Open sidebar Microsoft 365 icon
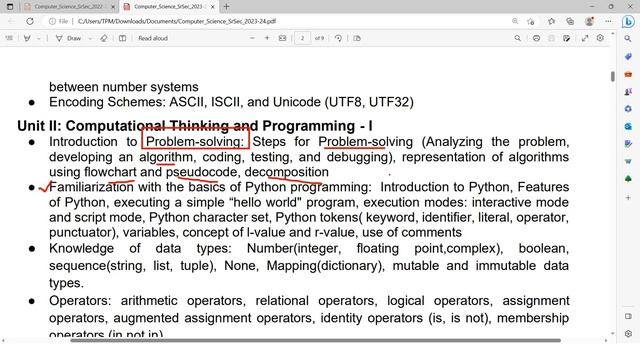 point(628,109)
